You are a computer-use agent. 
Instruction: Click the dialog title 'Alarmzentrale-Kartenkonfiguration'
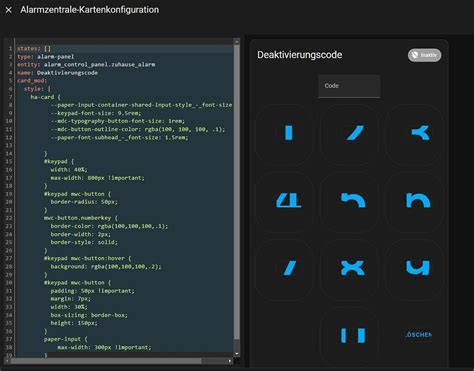click(x=90, y=10)
